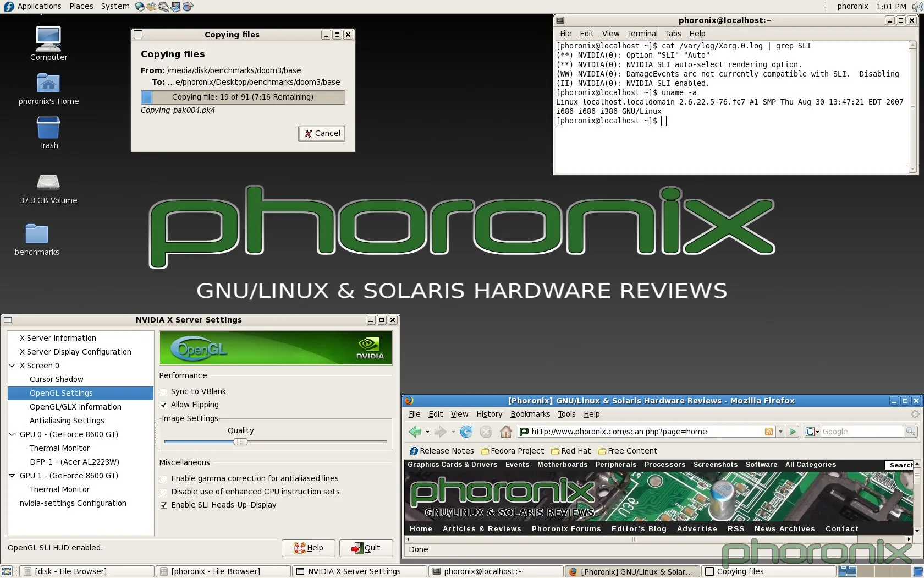
Task: Open the Terminal menu in terminal window
Action: 642,34
